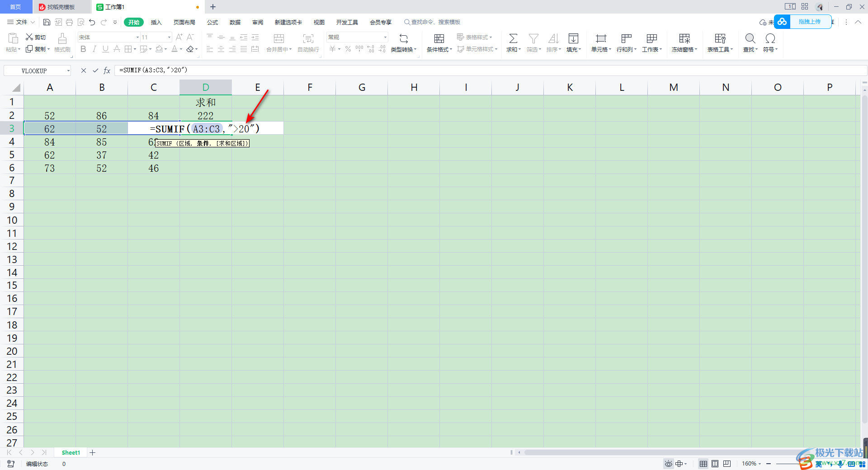Click the 首页 home tab
This screenshot has height=470, width=868.
pyautogui.click(x=16, y=7)
